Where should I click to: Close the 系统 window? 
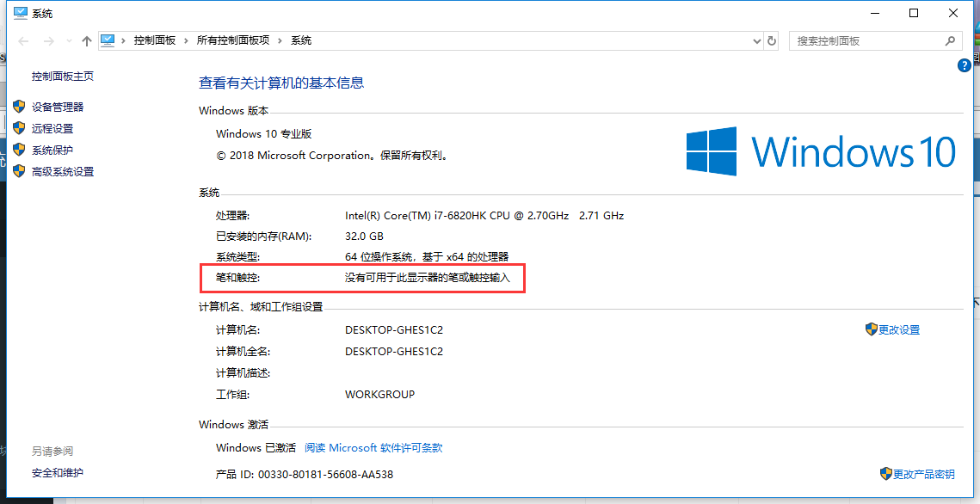(x=953, y=13)
